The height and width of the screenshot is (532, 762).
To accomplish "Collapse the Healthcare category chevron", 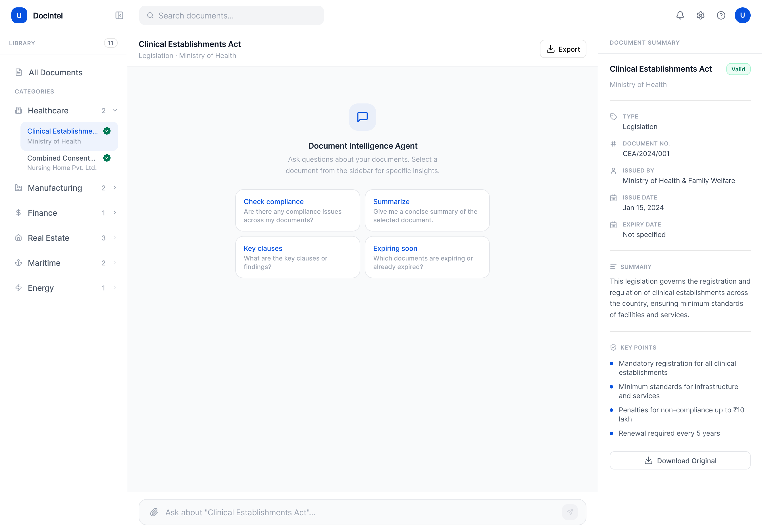I will (x=115, y=110).
